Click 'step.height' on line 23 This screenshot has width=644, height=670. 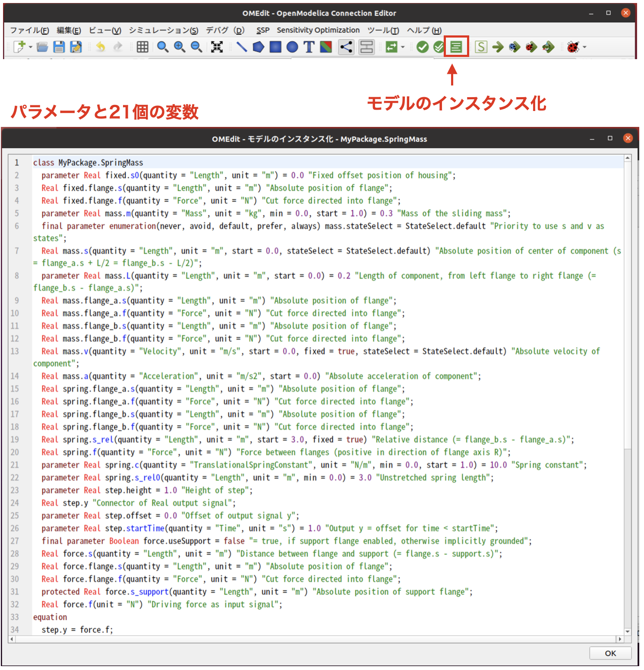[128, 490]
